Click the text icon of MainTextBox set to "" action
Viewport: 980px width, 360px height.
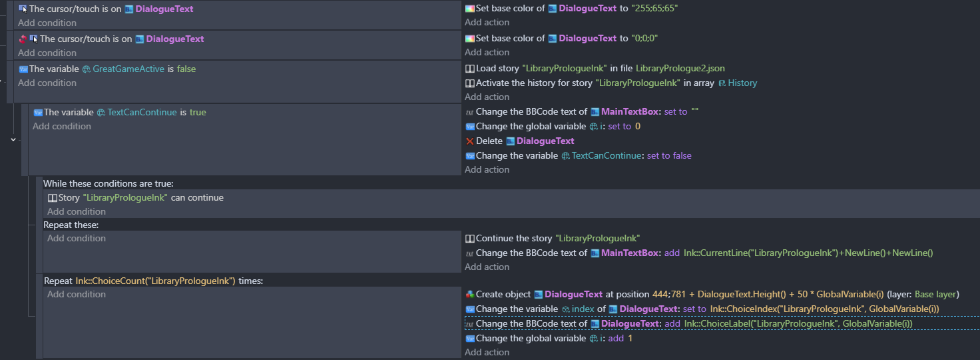coord(470,112)
